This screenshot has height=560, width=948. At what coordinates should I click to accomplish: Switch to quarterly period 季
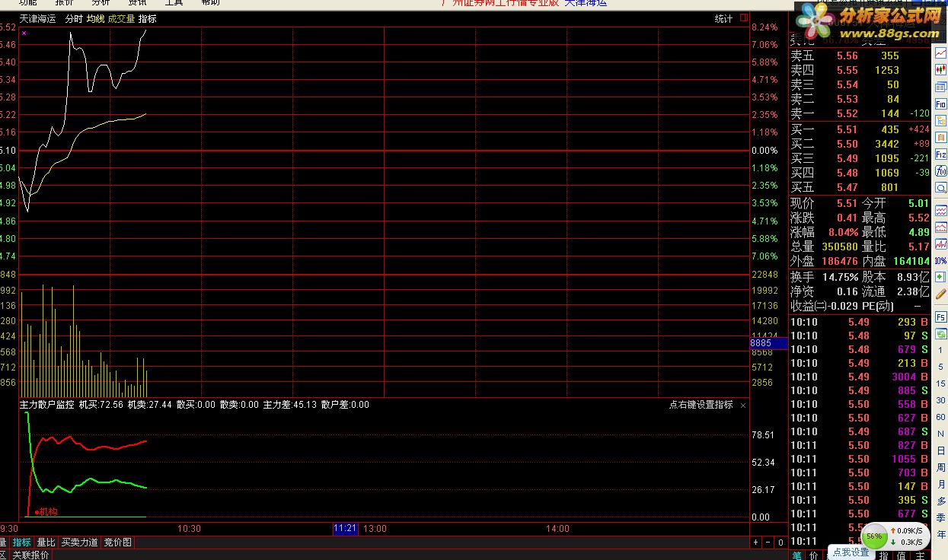tap(941, 517)
